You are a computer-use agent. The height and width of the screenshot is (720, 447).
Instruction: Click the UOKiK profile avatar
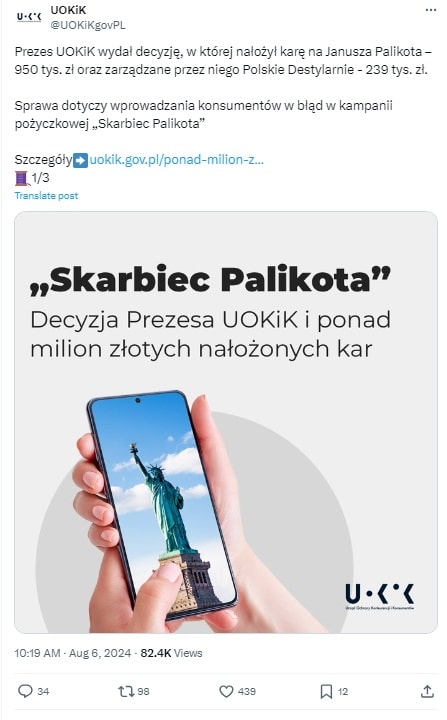29,17
